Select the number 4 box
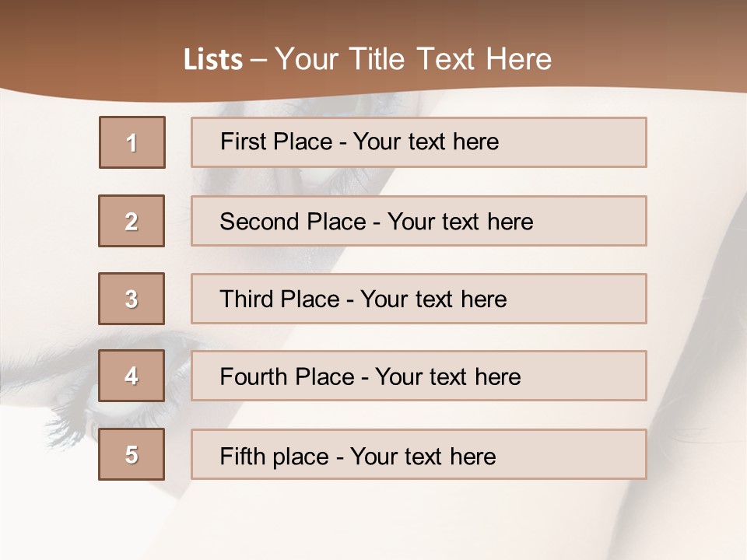The image size is (747, 560). [132, 376]
